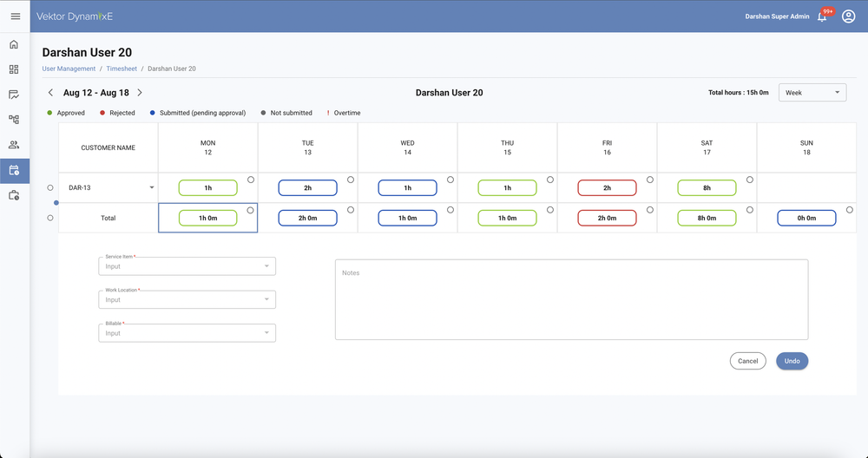
Task: Select radio in Friday DAR-13 cell
Action: point(650,180)
